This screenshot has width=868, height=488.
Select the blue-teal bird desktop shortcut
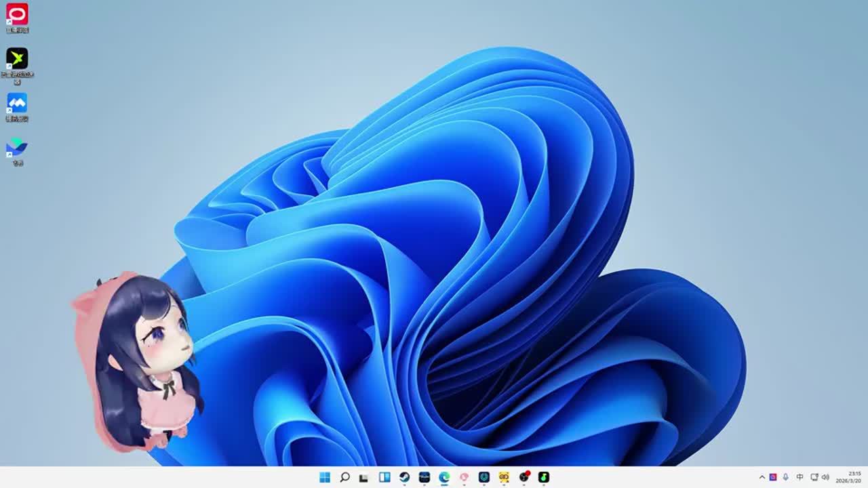(17, 148)
